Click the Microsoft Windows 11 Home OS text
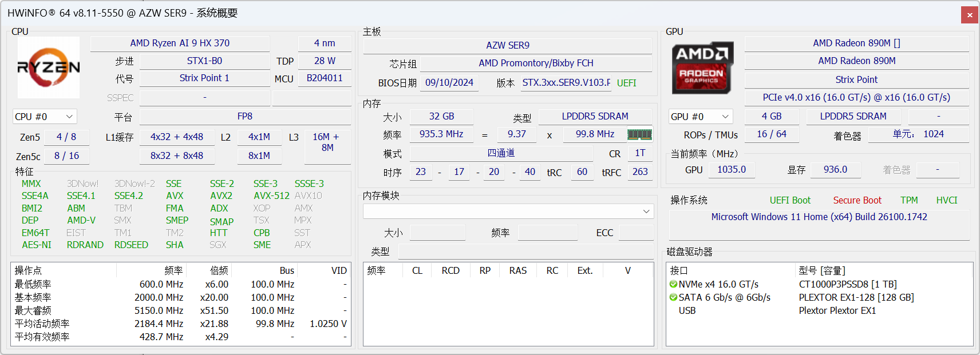The width and height of the screenshot is (980, 355). [819, 217]
